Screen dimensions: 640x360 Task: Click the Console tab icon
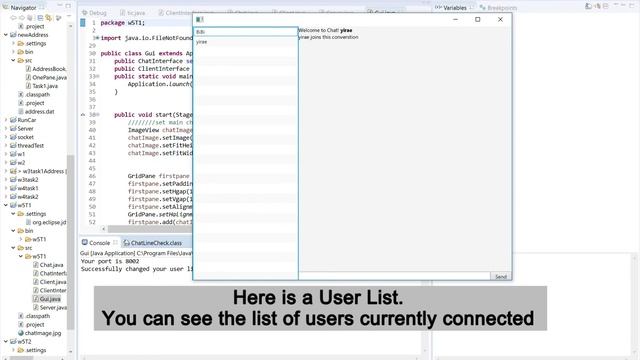point(84,242)
